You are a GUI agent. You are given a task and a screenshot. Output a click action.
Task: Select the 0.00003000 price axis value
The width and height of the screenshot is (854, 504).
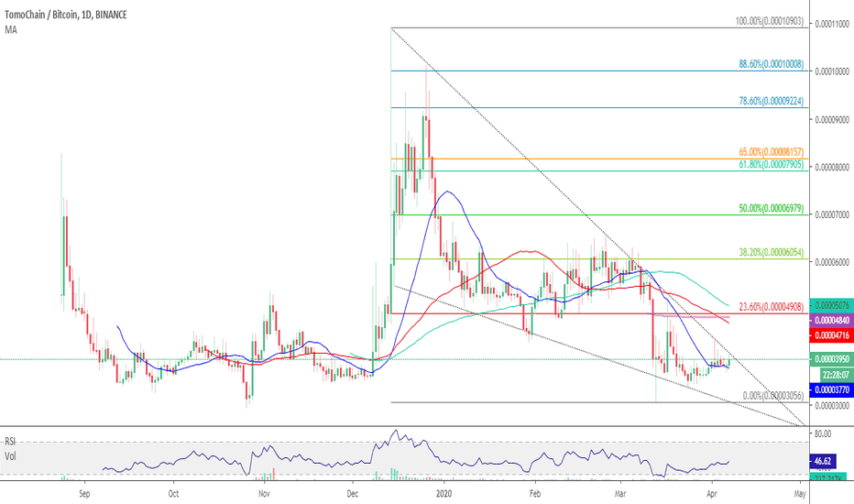[832, 405]
